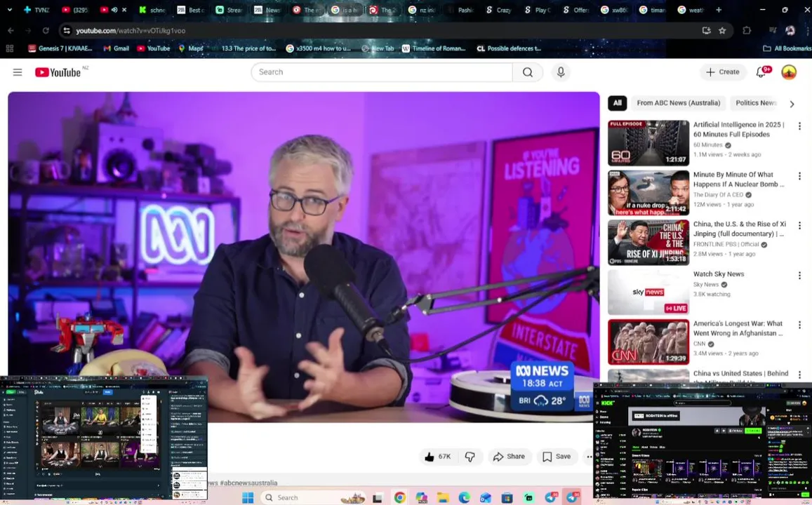Screen dimensions: 812x505
Task: Go to YouTube home via logo
Action: coord(58,72)
